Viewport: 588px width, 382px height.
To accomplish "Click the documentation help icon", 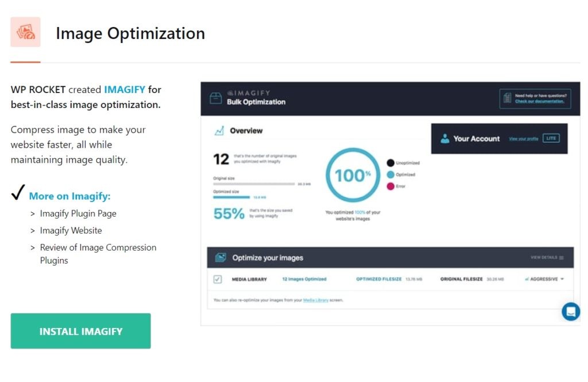I will [x=507, y=98].
